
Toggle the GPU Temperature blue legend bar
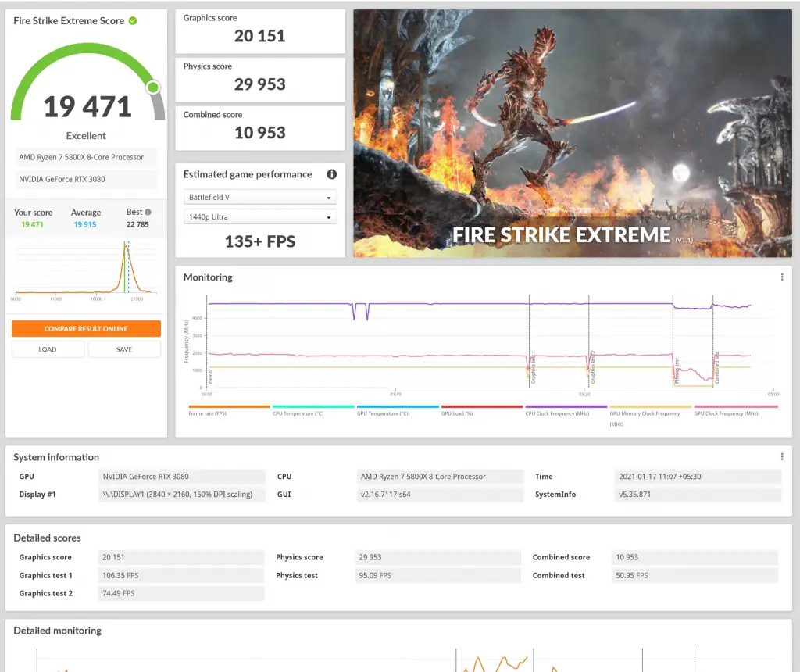coord(398,406)
